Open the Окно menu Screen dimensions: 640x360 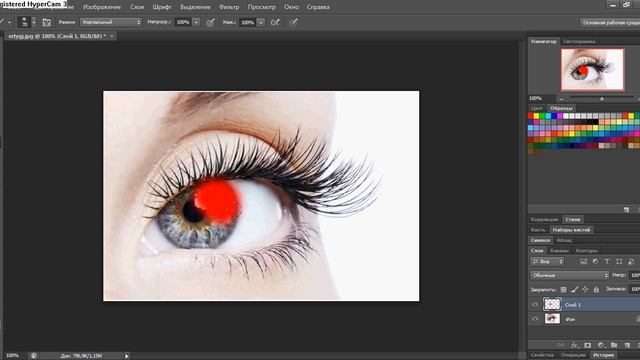(x=291, y=7)
